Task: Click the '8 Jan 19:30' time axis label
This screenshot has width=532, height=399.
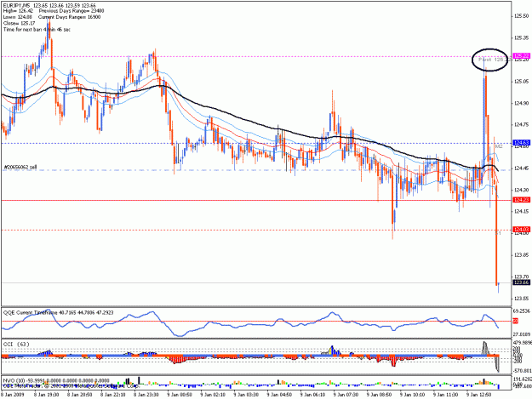Action: click(x=47, y=395)
